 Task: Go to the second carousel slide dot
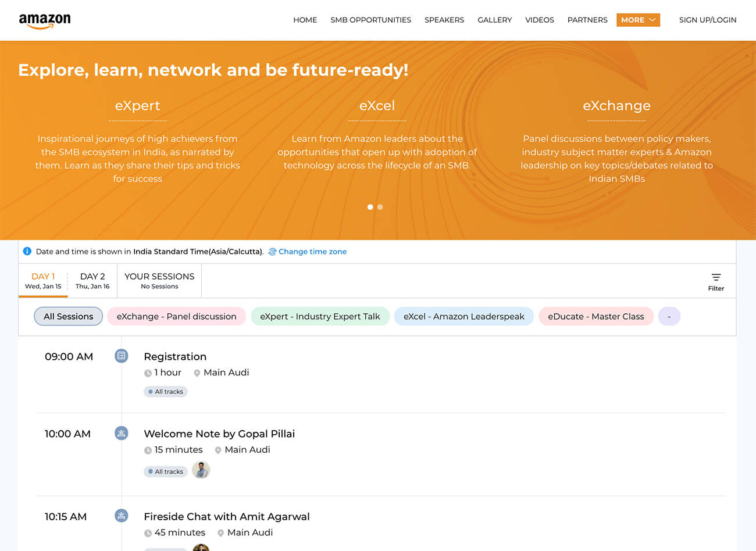[380, 207]
